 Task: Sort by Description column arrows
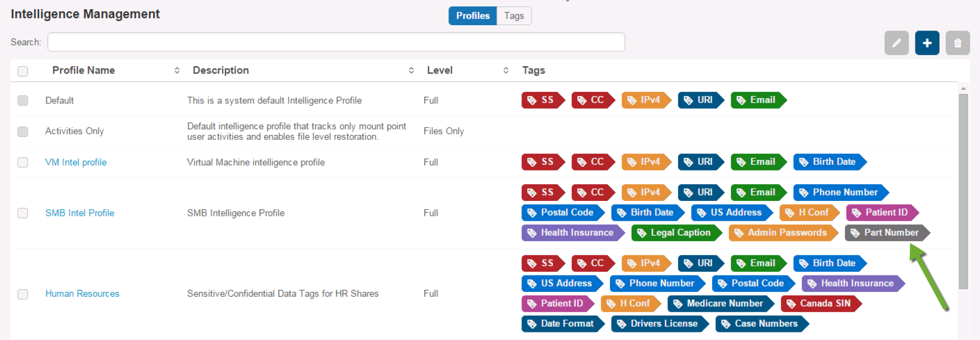tap(411, 70)
